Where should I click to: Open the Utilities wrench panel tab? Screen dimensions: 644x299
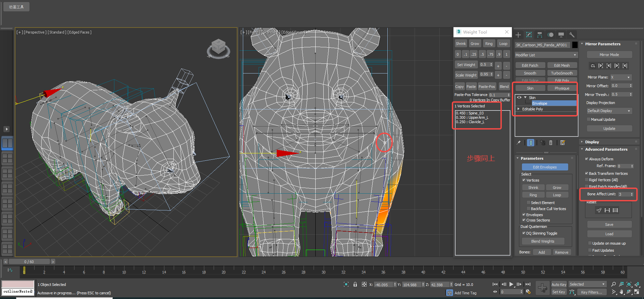572,35
